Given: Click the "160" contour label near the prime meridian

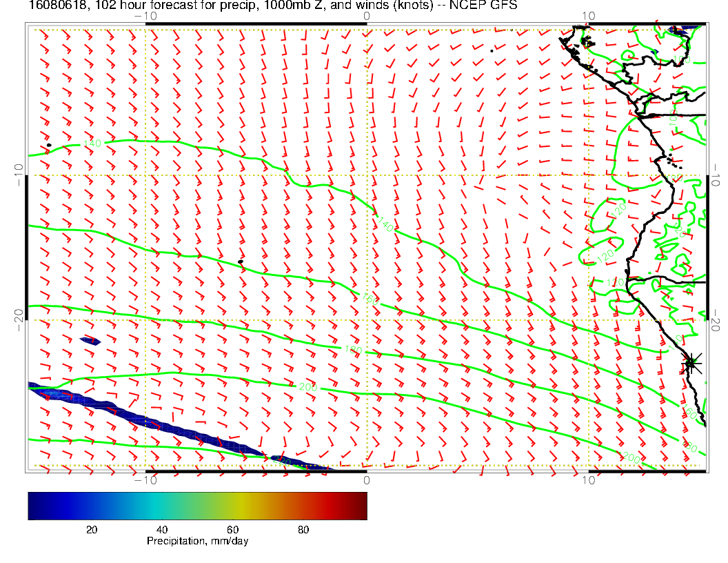Looking at the screenshot, I should [x=369, y=297].
